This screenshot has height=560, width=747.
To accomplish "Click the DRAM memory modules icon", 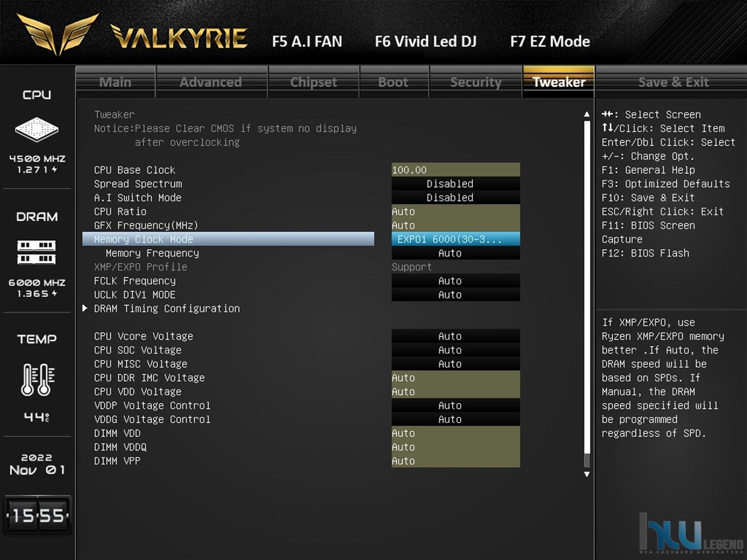I will tap(37, 253).
